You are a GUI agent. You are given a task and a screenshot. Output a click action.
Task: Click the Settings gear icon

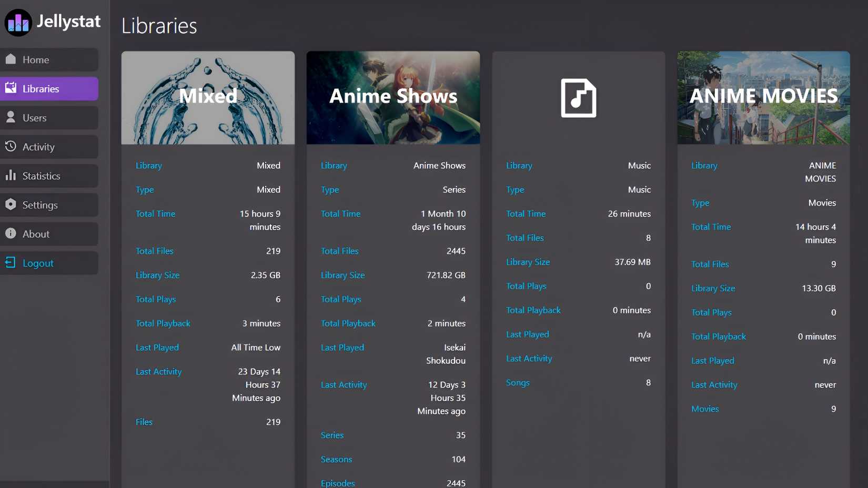click(x=11, y=204)
